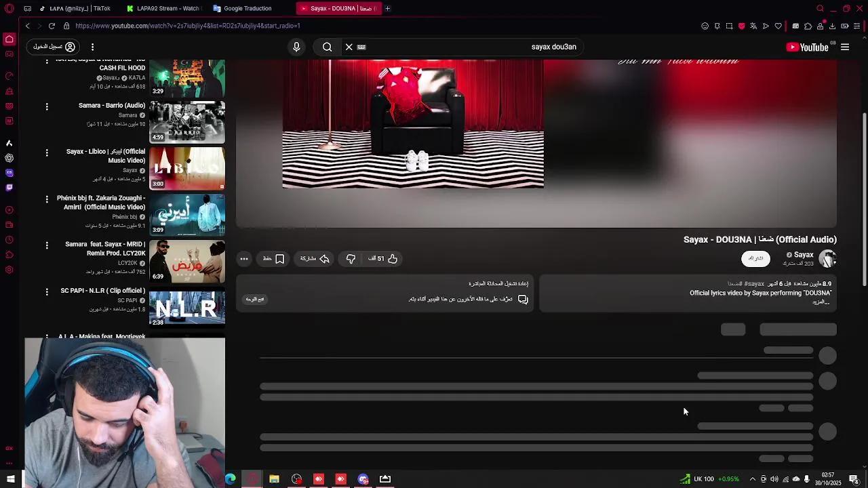Viewport: 868px width, 488px height.
Task: Open 'Phénix bbj ft. Zakaria Zouaghi - Amirti'
Action: coord(101,203)
